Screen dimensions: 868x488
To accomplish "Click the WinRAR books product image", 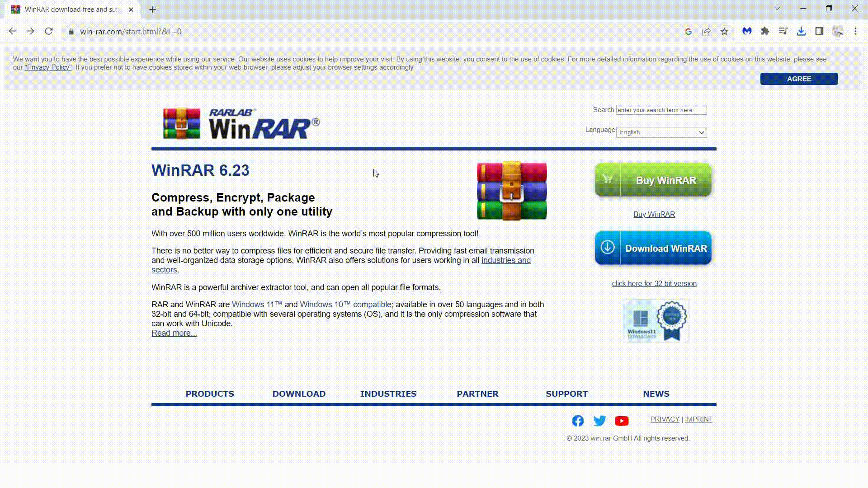I will coord(512,191).
